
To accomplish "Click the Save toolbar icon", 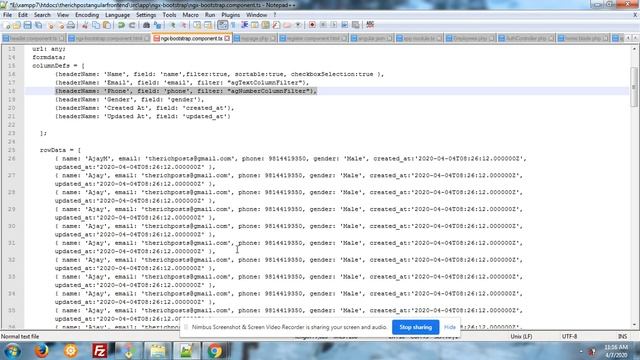I will pyautogui.click(x=27, y=25).
